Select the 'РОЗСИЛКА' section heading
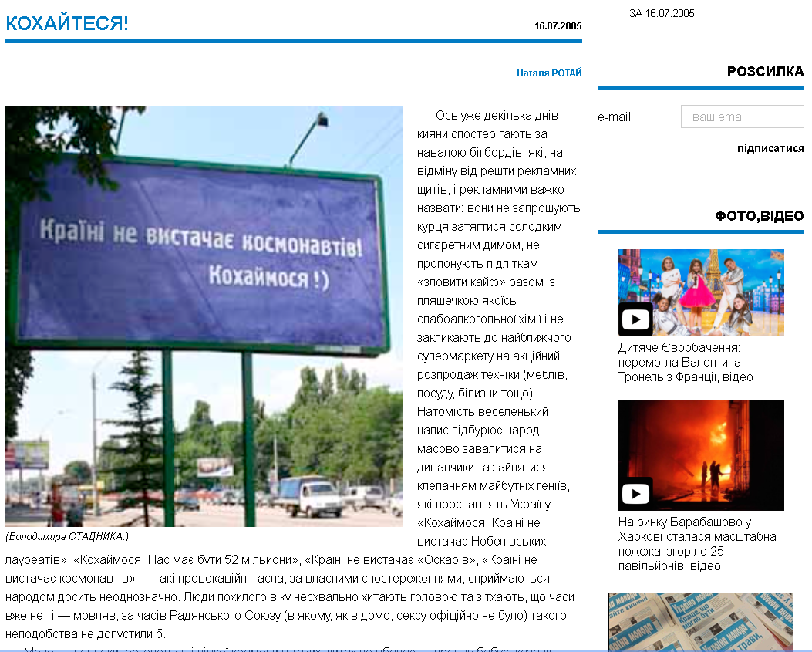This screenshot has height=652, width=812. click(765, 72)
